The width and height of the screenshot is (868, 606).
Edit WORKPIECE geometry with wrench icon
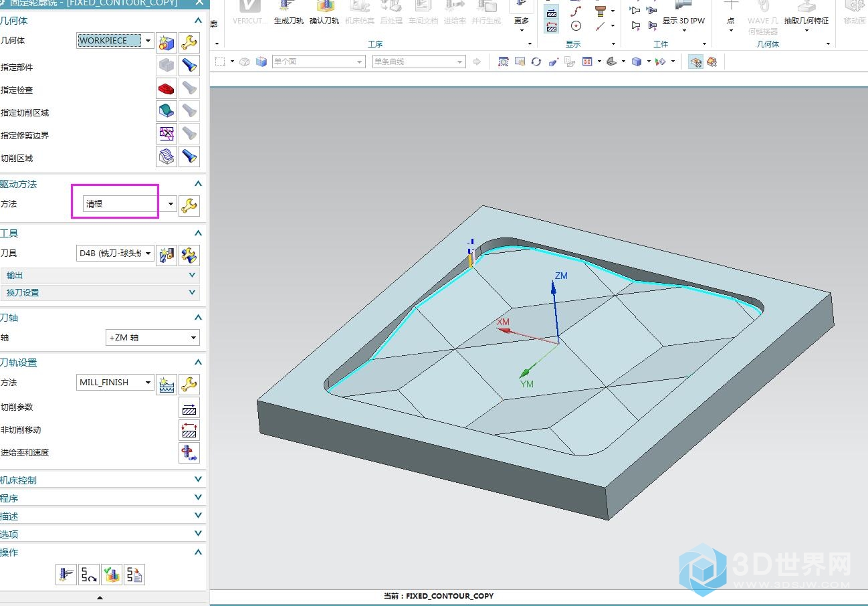[189, 43]
